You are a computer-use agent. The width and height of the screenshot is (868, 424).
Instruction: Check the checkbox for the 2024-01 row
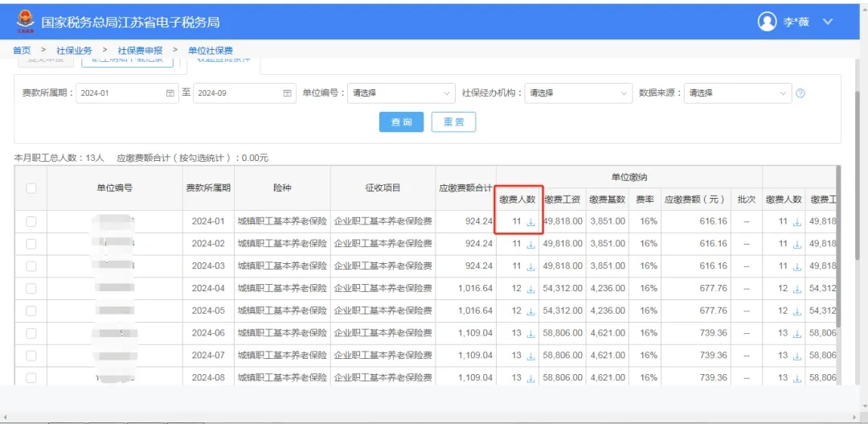coord(31,221)
